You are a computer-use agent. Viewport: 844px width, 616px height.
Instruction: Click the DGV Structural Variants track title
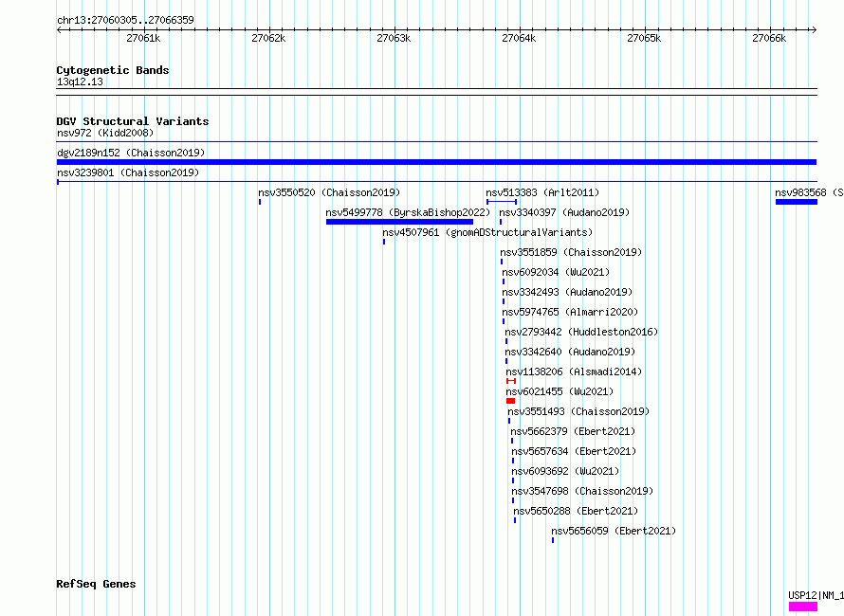[133, 121]
